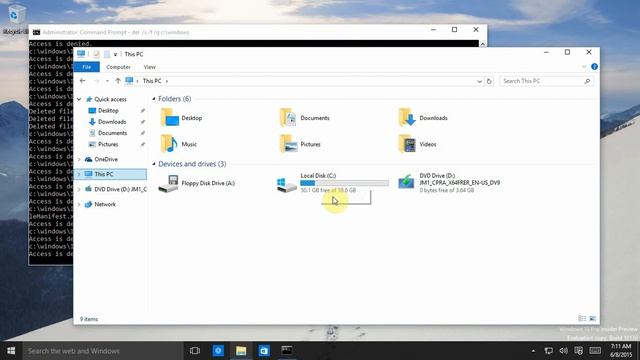Select Documents in Quick access sidebar

pyautogui.click(x=112, y=133)
